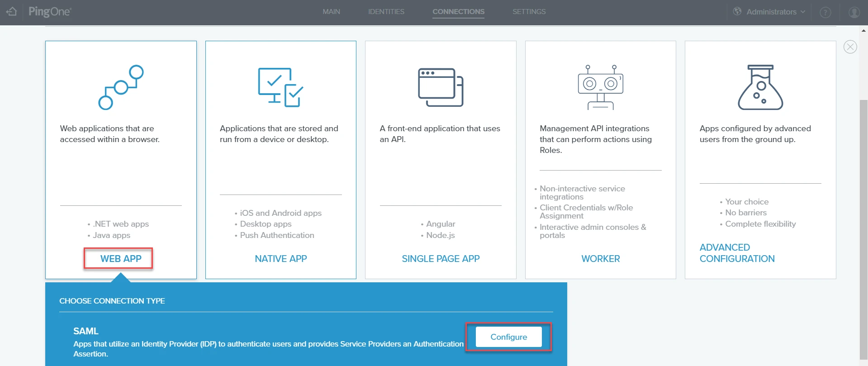Select the WORKER application type
Image resolution: width=868 pixels, height=366 pixels.
(601, 259)
